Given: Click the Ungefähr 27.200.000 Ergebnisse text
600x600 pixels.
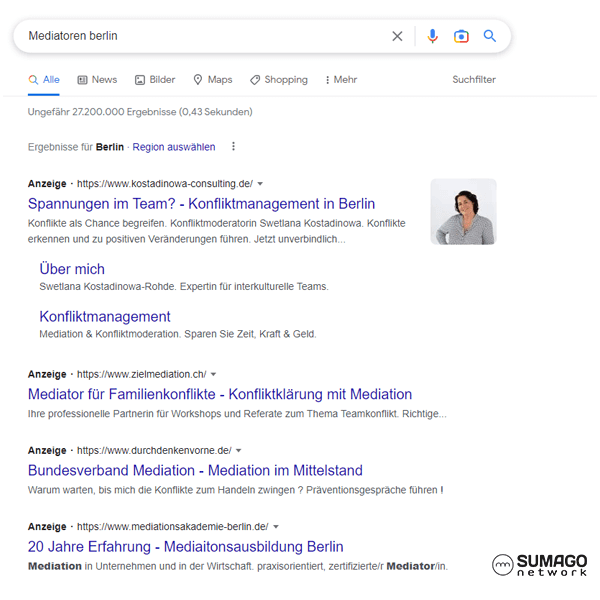Looking at the screenshot, I should (140, 112).
